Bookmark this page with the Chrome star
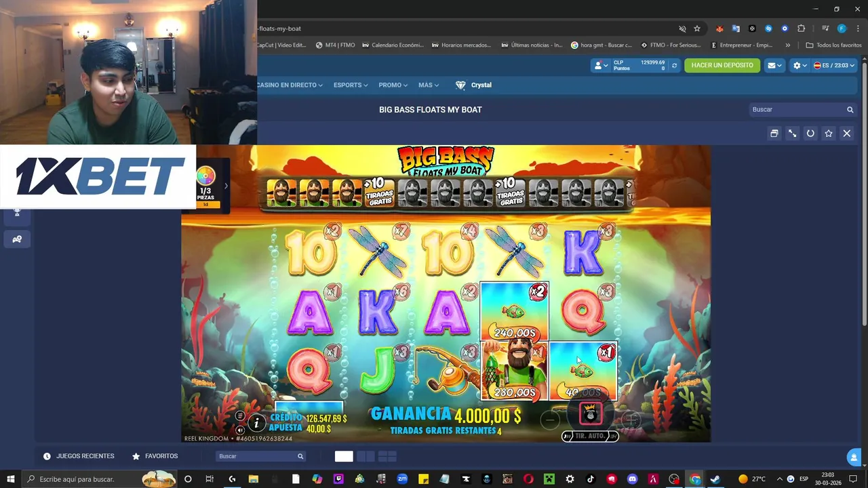This screenshot has width=868, height=488. (x=697, y=28)
